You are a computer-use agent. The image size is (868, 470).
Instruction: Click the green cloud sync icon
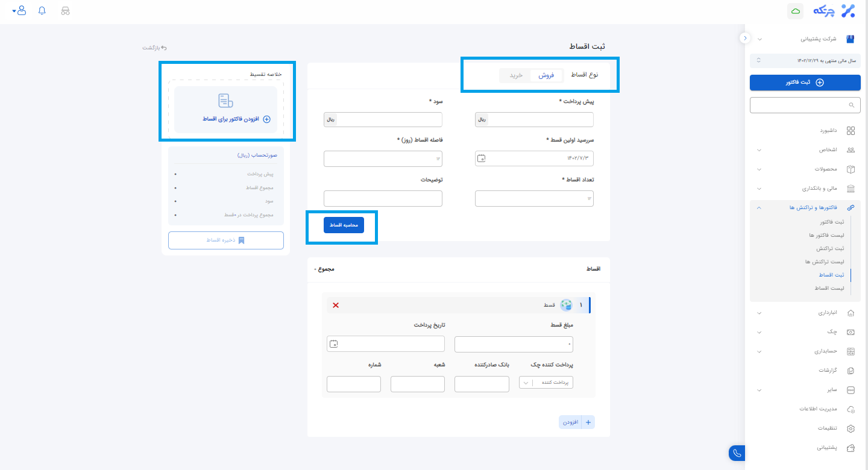click(x=795, y=11)
